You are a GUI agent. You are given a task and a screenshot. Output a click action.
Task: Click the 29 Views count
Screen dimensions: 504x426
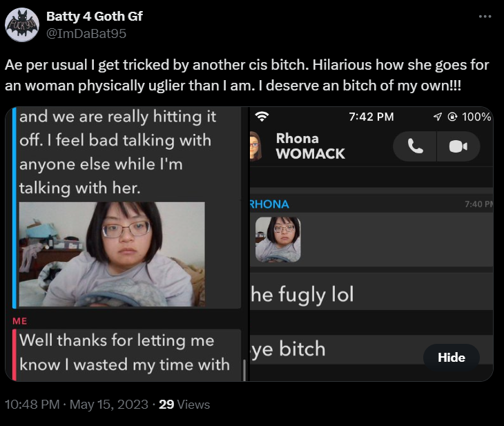coord(184,404)
